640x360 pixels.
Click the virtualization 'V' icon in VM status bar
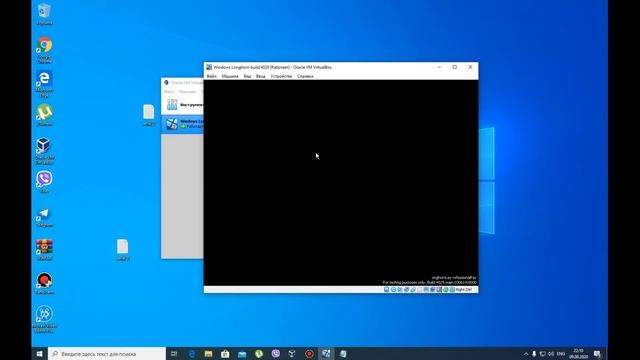pyautogui.click(x=439, y=289)
